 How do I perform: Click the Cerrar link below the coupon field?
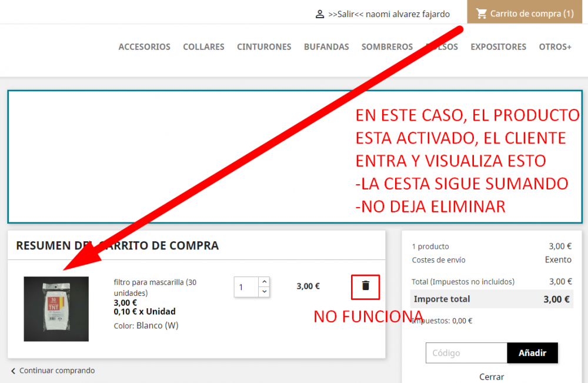click(x=492, y=377)
